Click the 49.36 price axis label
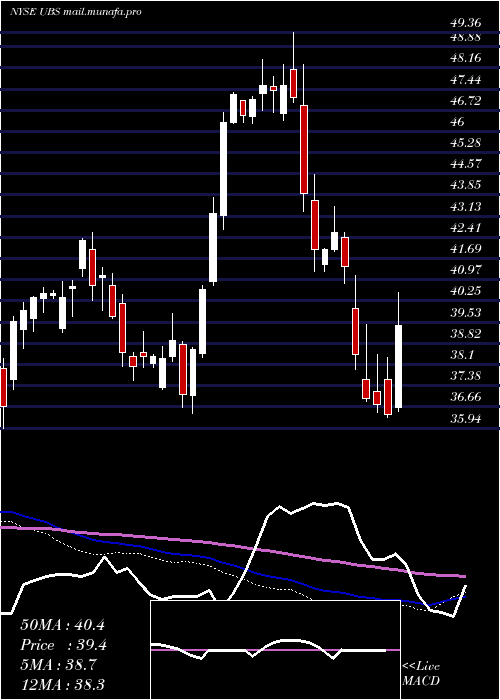Image resolution: width=500 pixels, height=700 pixels. [x=466, y=23]
